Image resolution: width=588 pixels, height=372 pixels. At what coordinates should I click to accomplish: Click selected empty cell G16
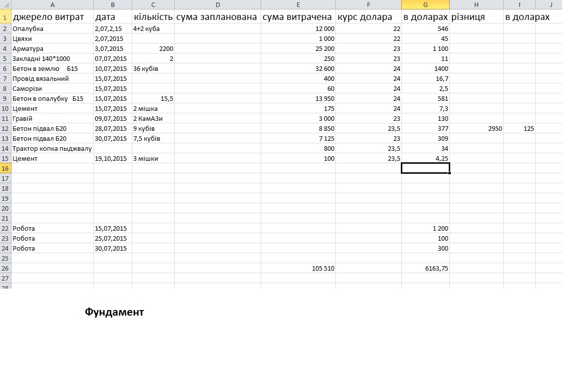tap(425, 168)
